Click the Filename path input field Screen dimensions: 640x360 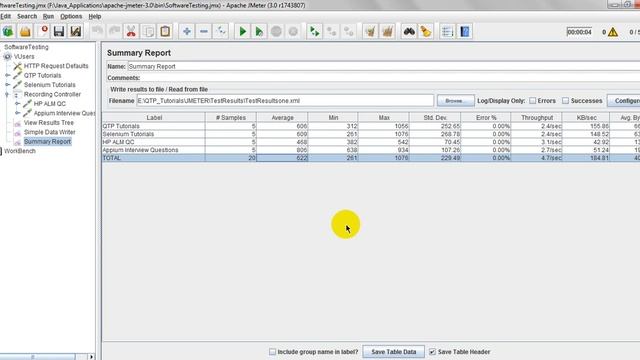pyautogui.click(x=285, y=100)
